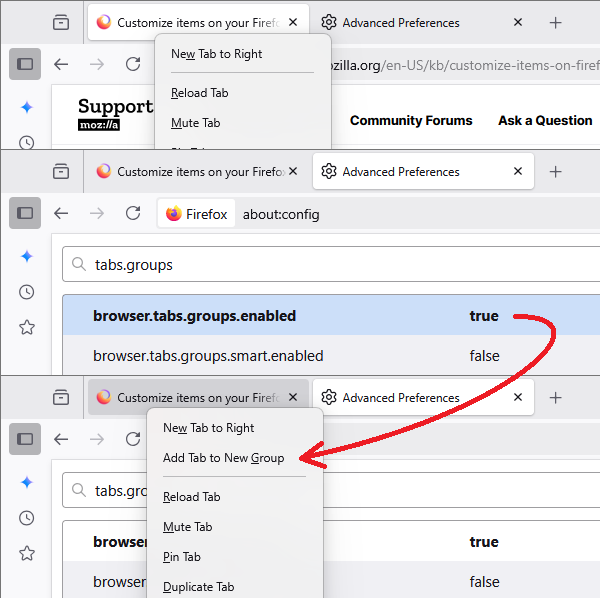Image resolution: width=600 pixels, height=598 pixels.
Task: Close Advanced Preferences tab in middle screenshot
Action: [x=518, y=171]
